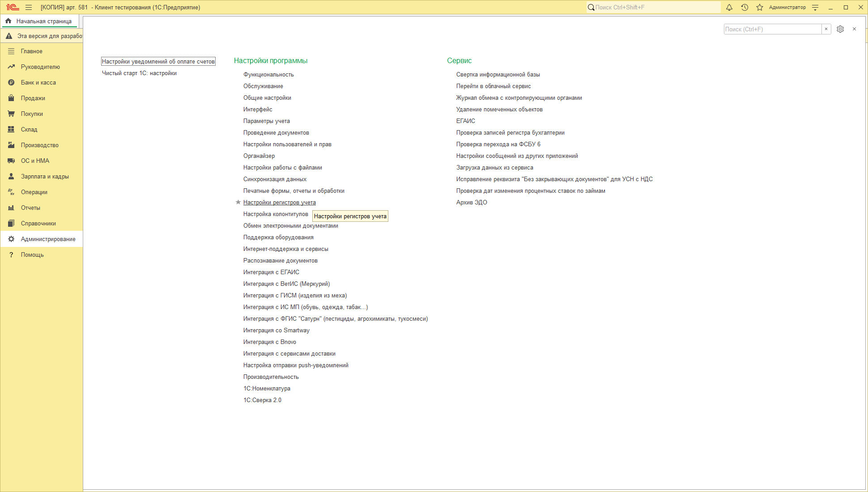Open the Склад section
The width and height of the screenshot is (868, 492).
pos(42,130)
